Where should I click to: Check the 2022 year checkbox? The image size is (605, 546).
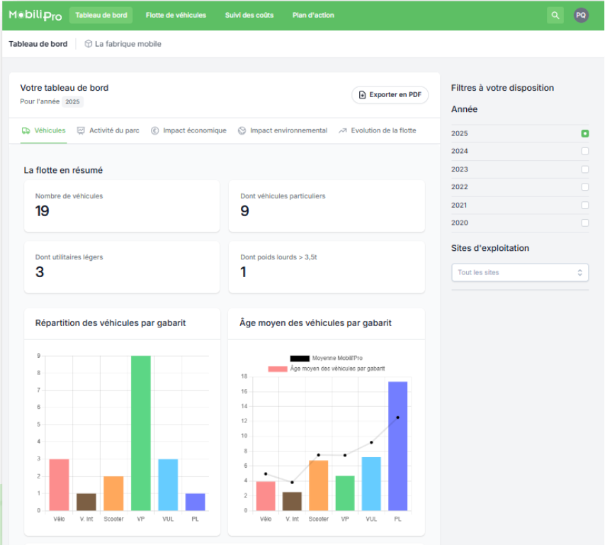[585, 187]
